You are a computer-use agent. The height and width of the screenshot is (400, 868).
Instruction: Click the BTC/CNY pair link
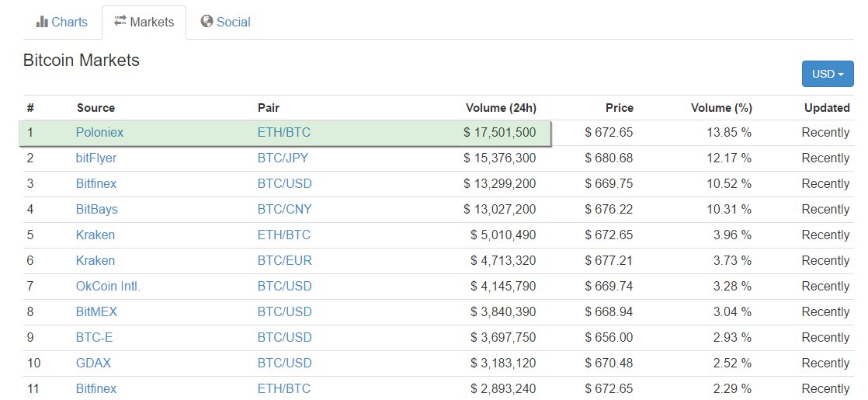284,210
